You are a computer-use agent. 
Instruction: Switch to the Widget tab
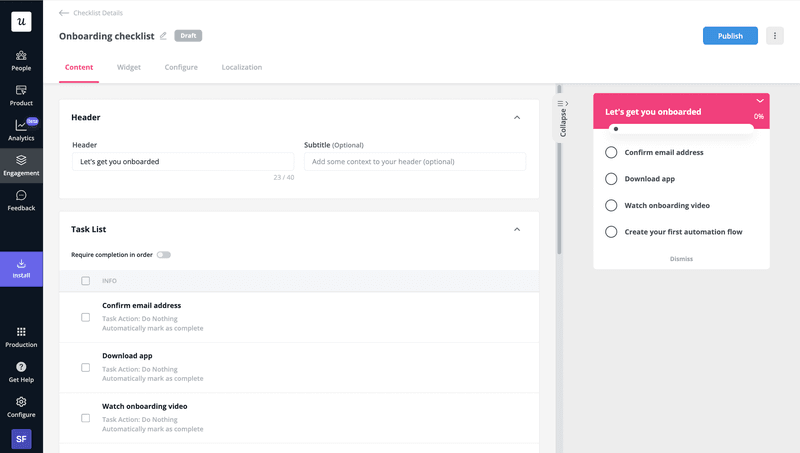[x=129, y=67]
